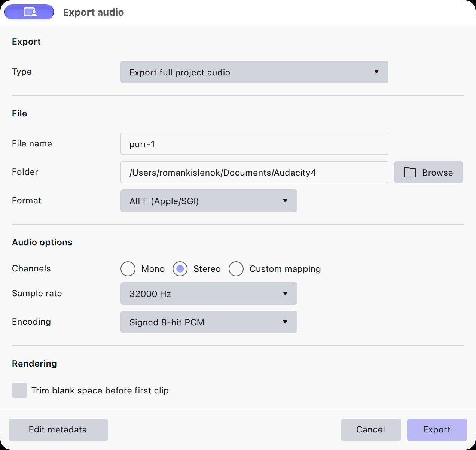The width and height of the screenshot is (476, 450).
Task: Open the export Type dropdown
Action: coord(254,72)
